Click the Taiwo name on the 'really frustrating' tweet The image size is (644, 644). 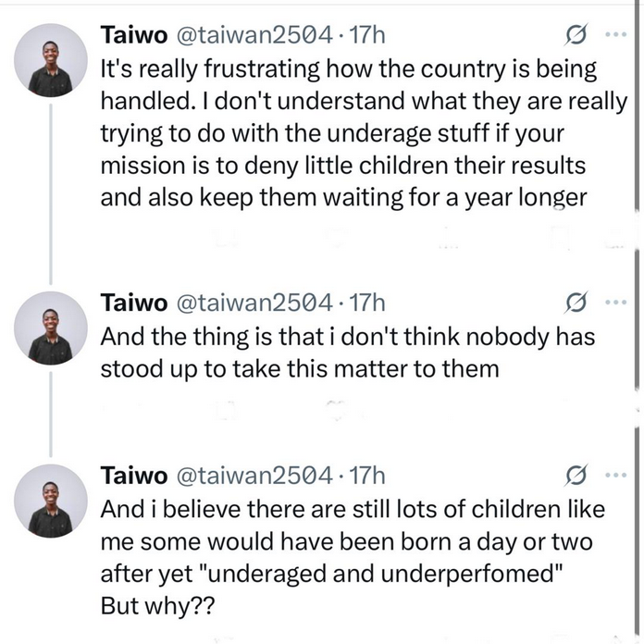tap(133, 36)
